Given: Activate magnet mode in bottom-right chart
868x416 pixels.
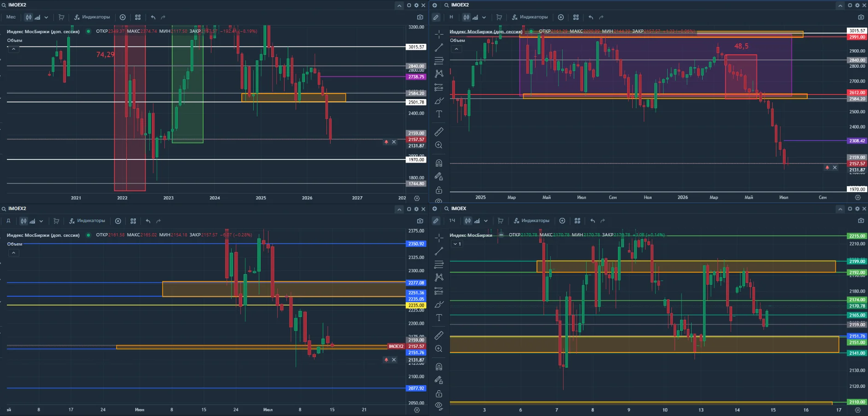Looking at the screenshot, I should pos(439,367).
